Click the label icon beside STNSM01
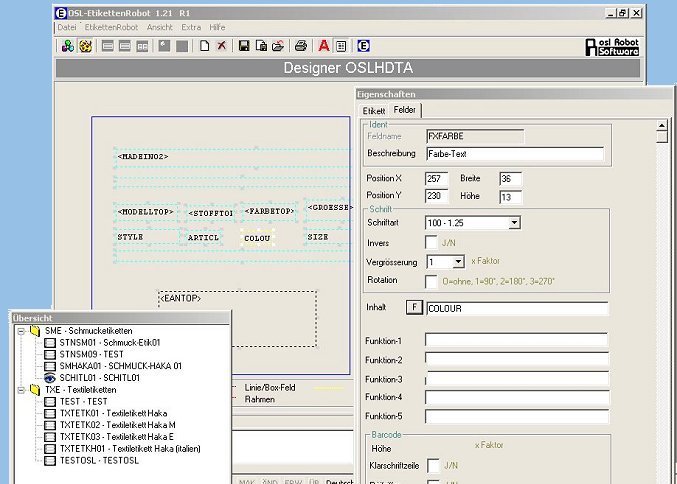This screenshot has width=677, height=484. (x=50, y=343)
